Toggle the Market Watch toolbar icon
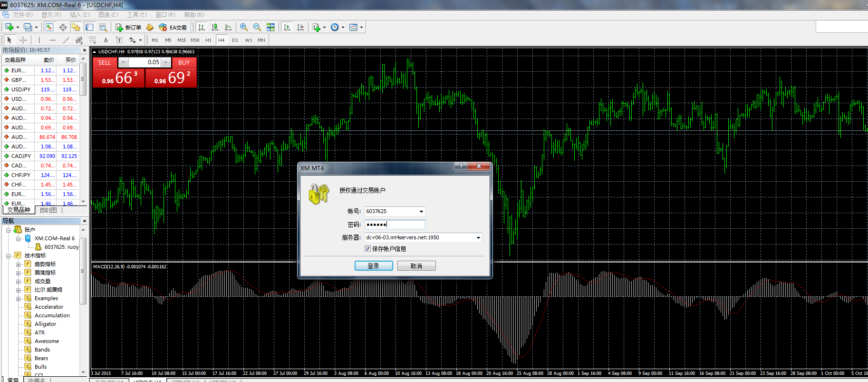Image resolution: width=868 pixels, height=382 pixels. 49,27
